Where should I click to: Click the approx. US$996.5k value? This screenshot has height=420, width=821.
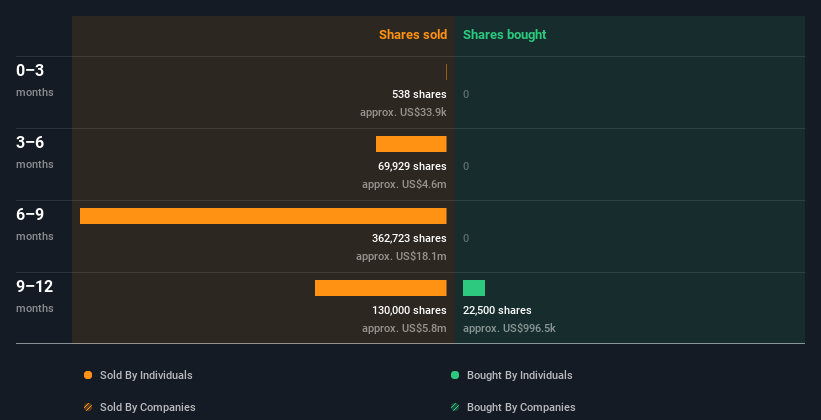click(509, 328)
